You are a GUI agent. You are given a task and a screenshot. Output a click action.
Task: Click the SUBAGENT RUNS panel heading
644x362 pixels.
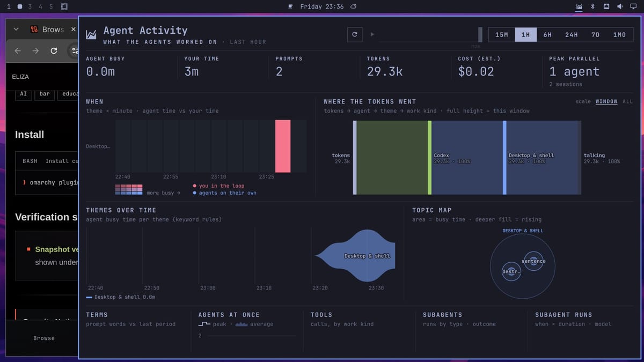pos(563,315)
